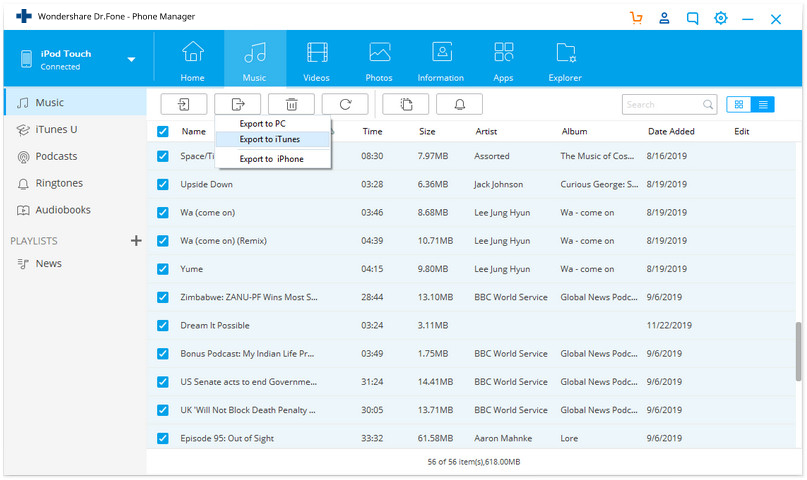Screen dimensions: 807x480
Task: Uncheck the Bonus Podcast checkbox
Action: click(x=163, y=354)
